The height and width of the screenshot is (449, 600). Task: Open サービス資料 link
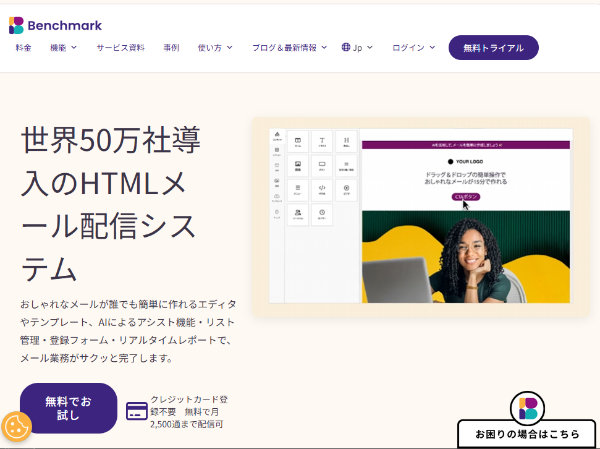[121, 48]
